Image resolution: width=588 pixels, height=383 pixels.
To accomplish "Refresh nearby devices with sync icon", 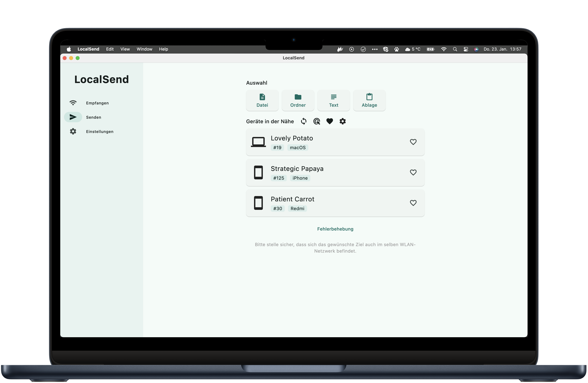I will point(304,121).
